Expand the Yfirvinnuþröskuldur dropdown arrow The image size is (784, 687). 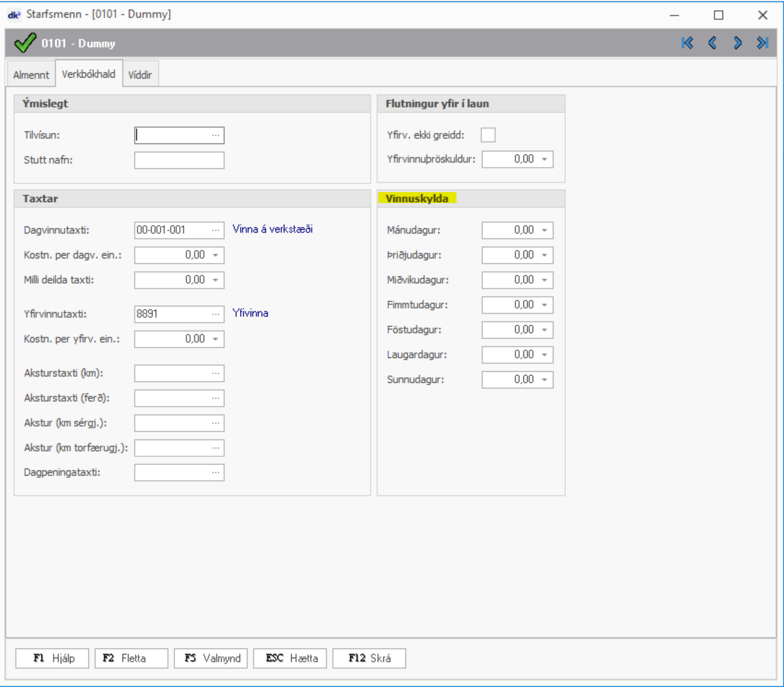point(544,159)
